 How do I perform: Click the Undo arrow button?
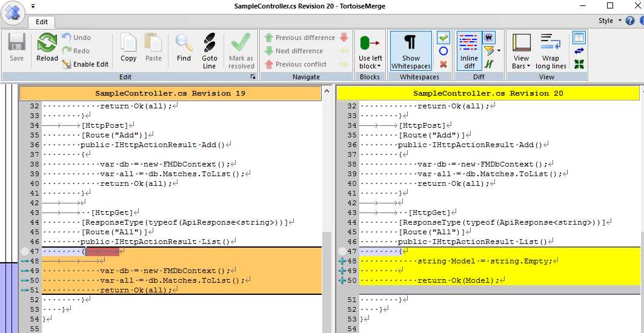[76, 38]
